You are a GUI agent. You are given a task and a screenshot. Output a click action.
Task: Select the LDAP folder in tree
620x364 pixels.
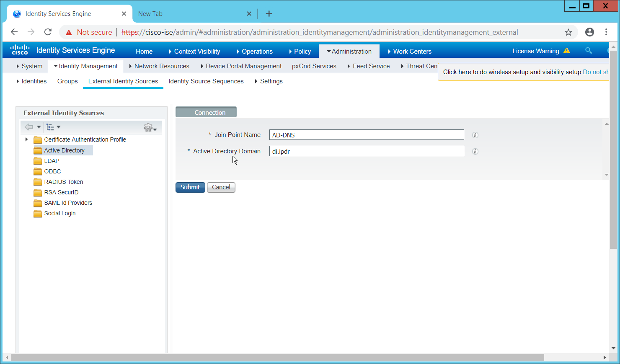click(52, 161)
